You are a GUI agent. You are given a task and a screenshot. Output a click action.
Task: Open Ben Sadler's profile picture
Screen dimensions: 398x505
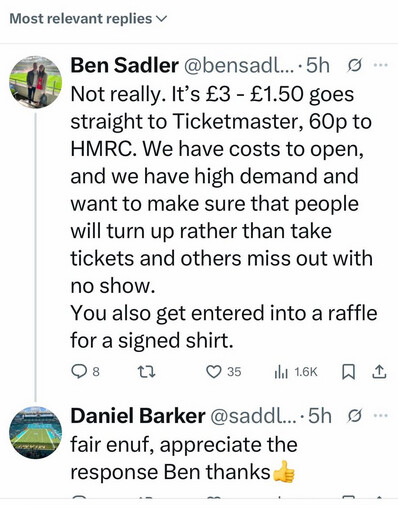coord(35,82)
